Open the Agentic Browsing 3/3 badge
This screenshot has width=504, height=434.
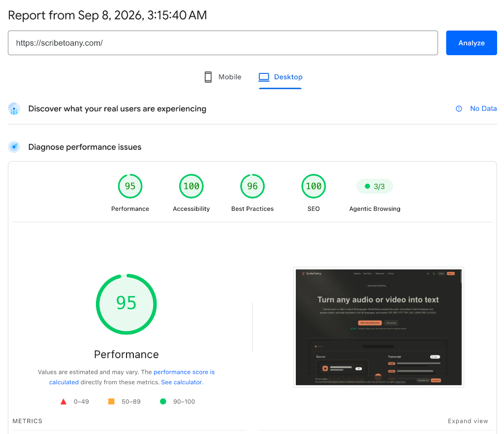click(375, 186)
